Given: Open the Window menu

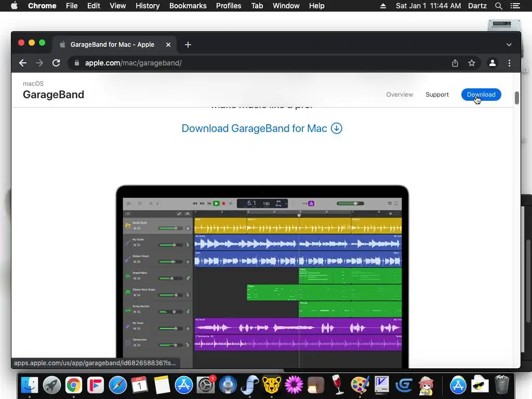Looking at the screenshot, I should click(286, 6).
